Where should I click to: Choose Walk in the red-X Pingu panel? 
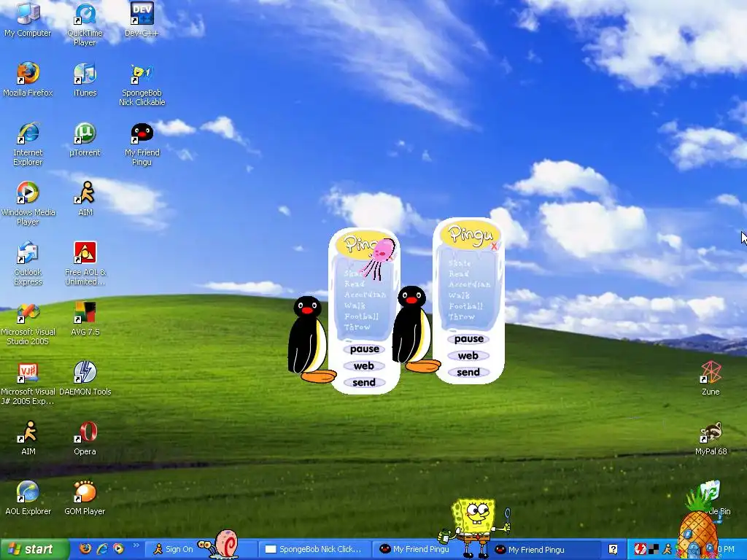click(x=459, y=295)
